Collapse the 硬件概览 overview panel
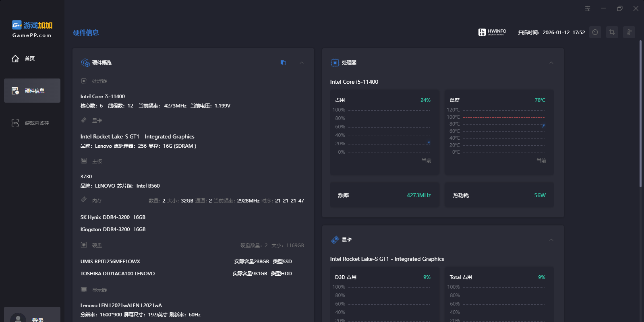Viewport: 644px width, 322px height. coord(302,63)
